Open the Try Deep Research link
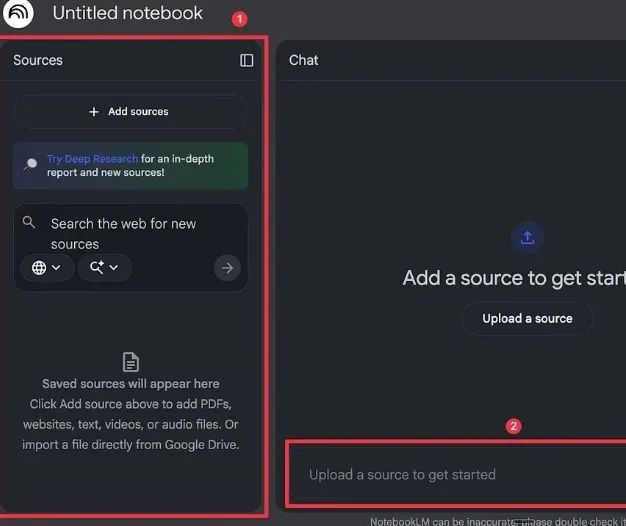Screen dimensions: 626x526 [92, 159]
